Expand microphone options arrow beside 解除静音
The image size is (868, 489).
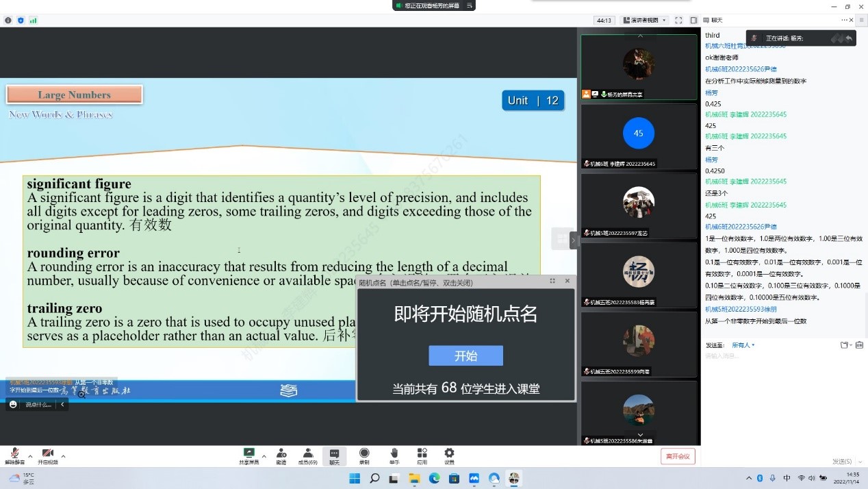click(x=30, y=456)
